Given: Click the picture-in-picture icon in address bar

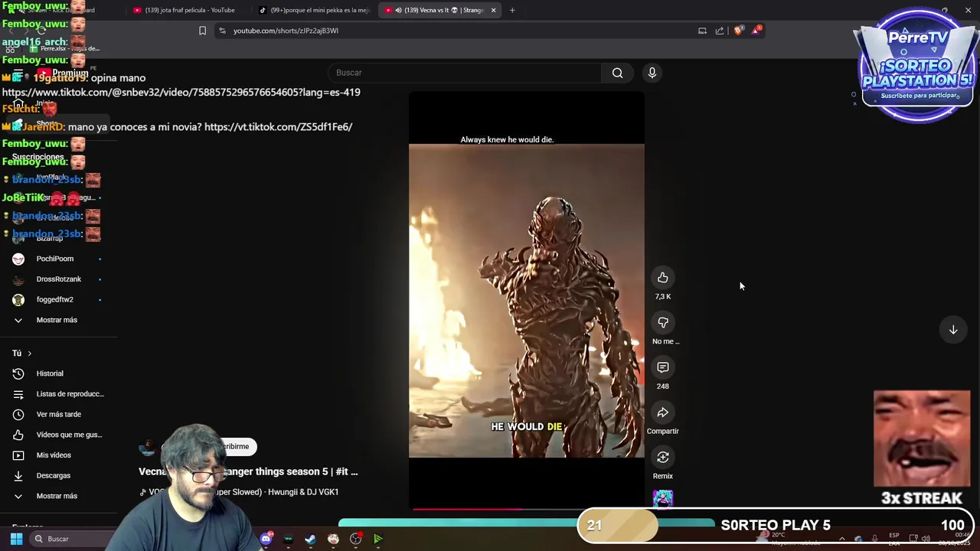Looking at the screenshot, I should (702, 31).
